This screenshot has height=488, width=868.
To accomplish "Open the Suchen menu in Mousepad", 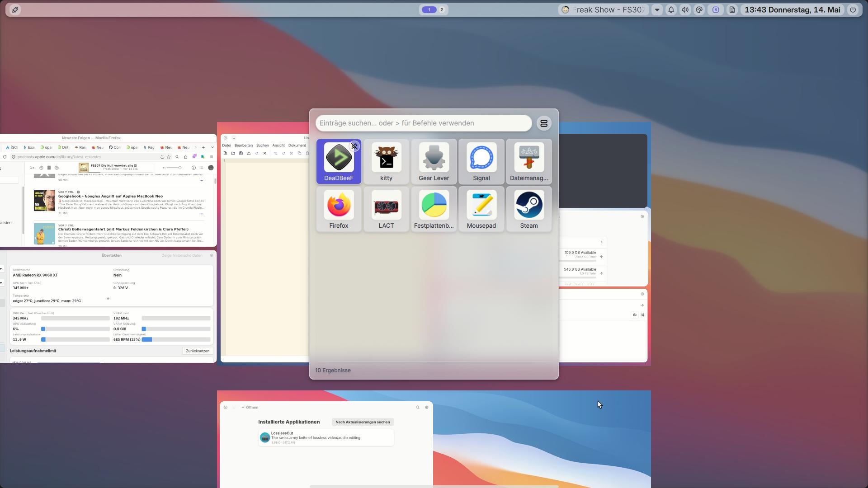I will pos(263,145).
